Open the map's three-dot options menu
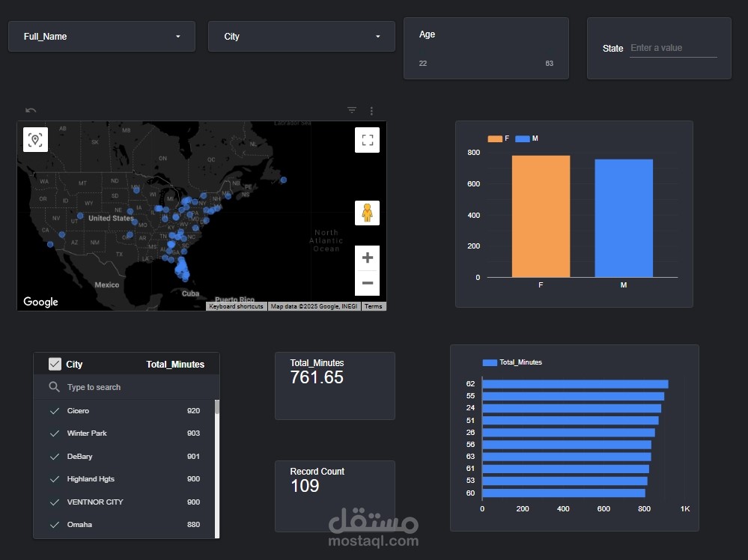The image size is (748, 560). [x=371, y=111]
